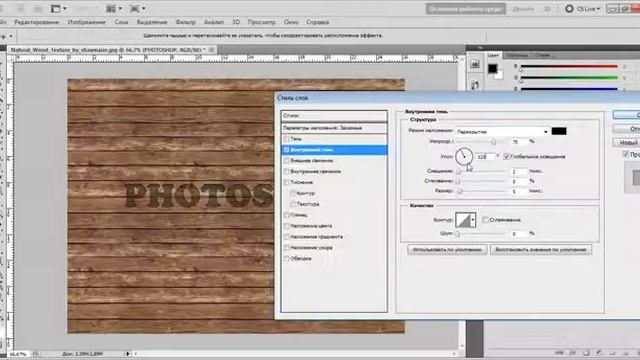Image resolution: width=640 pixels, height=360 pixels.
Task: Toggle the Текстура sub-option checkbox
Action: pyautogui.click(x=293, y=204)
